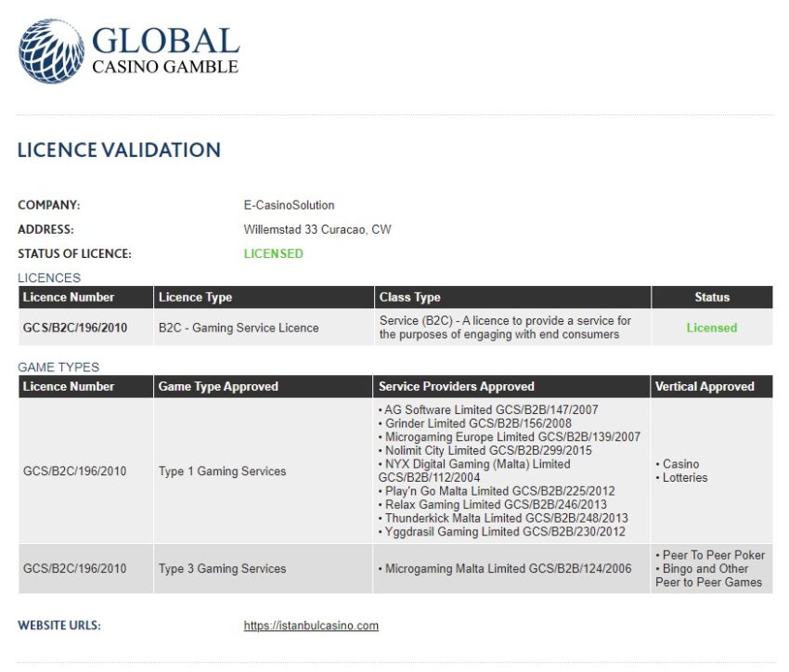Select the LICENCE VALIDATION heading
The image size is (789, 672).
118,149
